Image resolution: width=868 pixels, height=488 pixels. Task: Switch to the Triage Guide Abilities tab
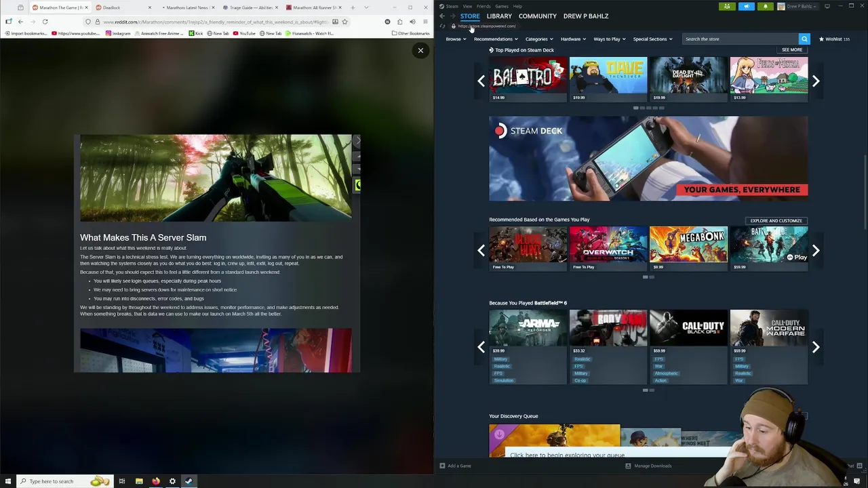[x=250, y=7]
